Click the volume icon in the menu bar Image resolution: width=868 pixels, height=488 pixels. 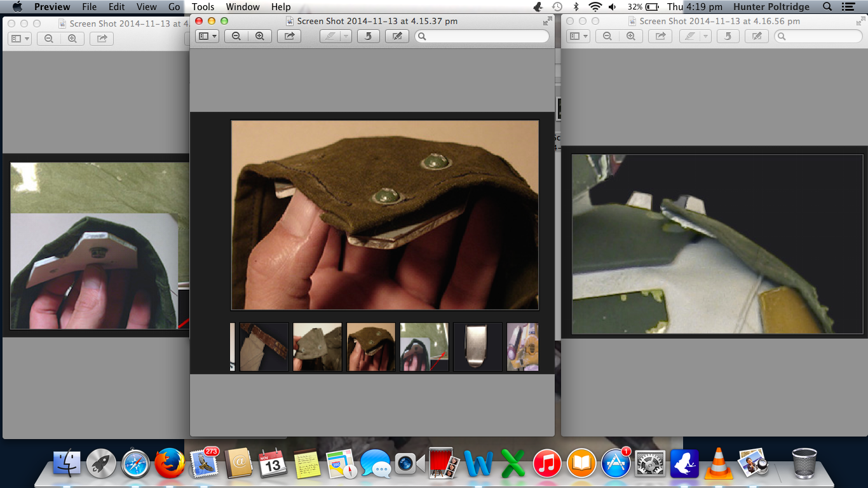point(612,7)
